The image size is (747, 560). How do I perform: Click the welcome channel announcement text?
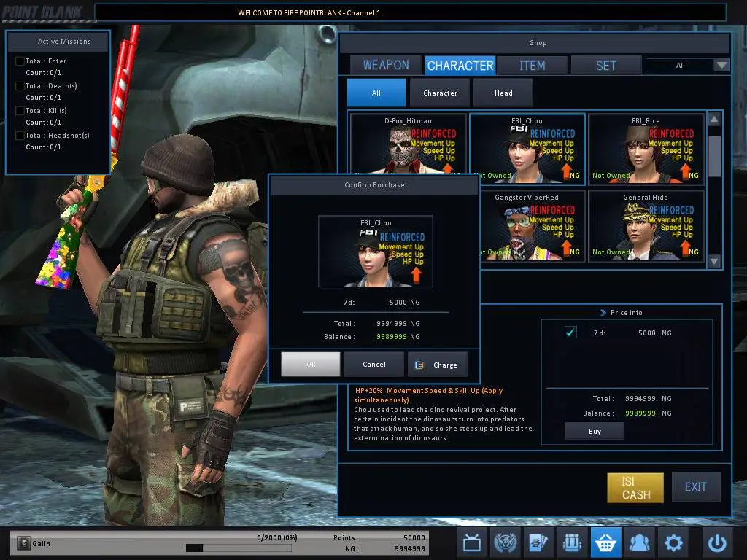coord(309,13)
